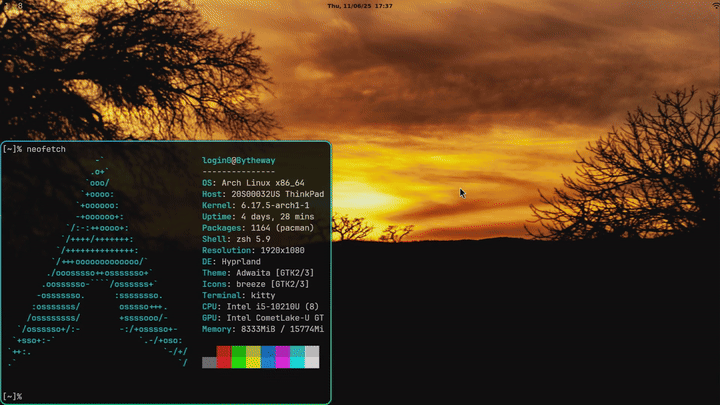
Task: Focus the empty prompt at the terminal bottom
Action: [13, 396]
